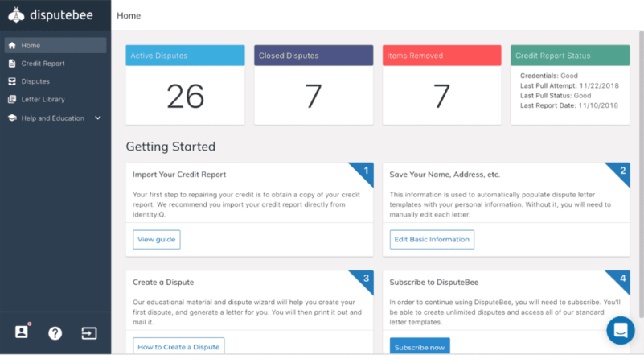
Task: Open the Credit Report document icon
Action: (12, 64)
